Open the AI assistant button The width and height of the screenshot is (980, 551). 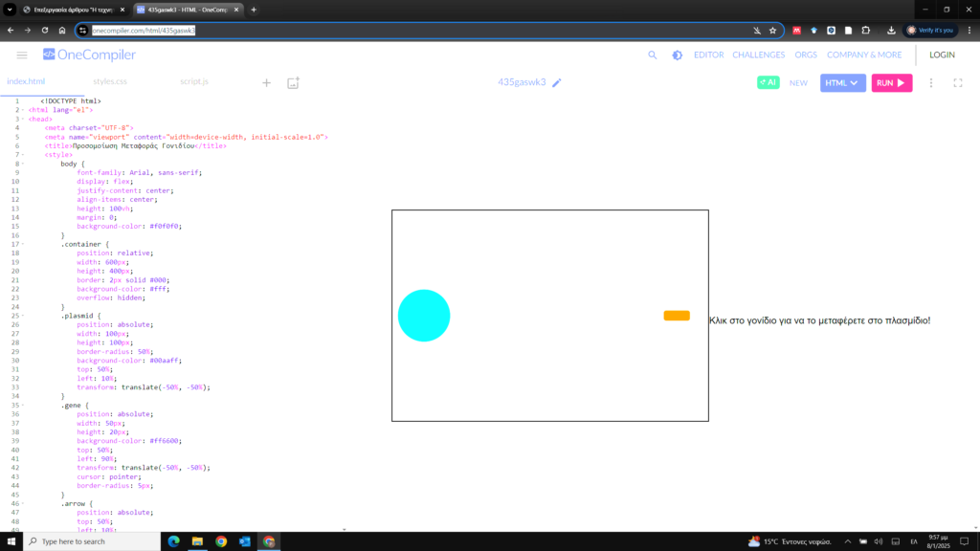[x=768, y=82]
